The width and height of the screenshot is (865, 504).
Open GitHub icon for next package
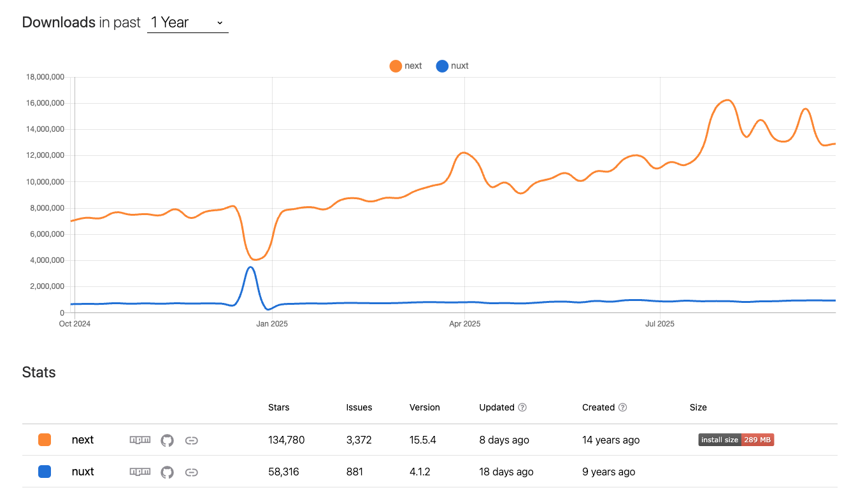167,440
